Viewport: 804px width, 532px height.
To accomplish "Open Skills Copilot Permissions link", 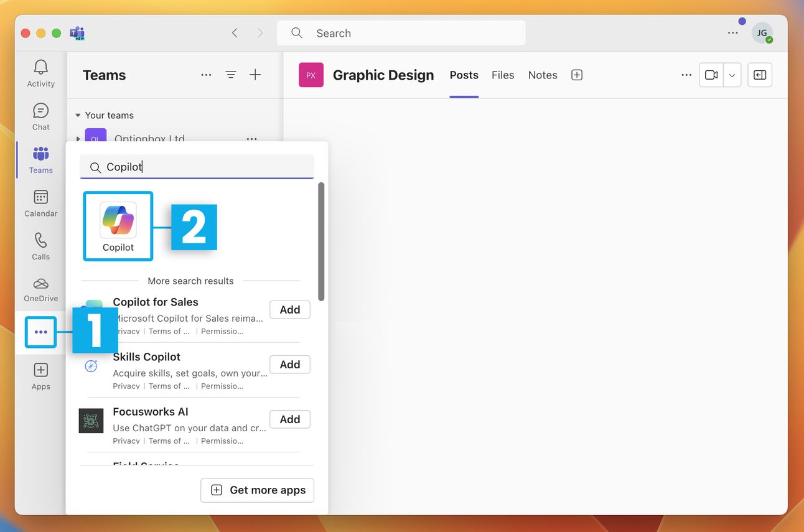I will (x=222, y=386).
